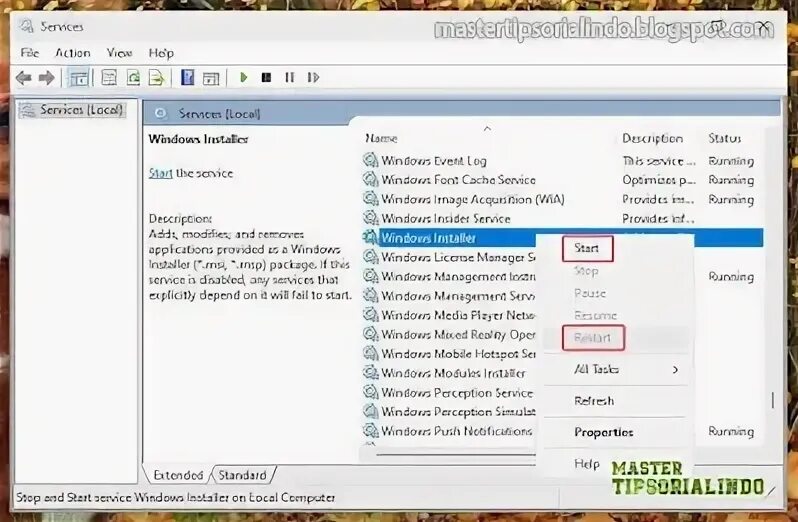The width and height of the screenshot is (798, 522).
Task: Click gear icon of Windows Perception Service
Action: click(x=370, y=392)
